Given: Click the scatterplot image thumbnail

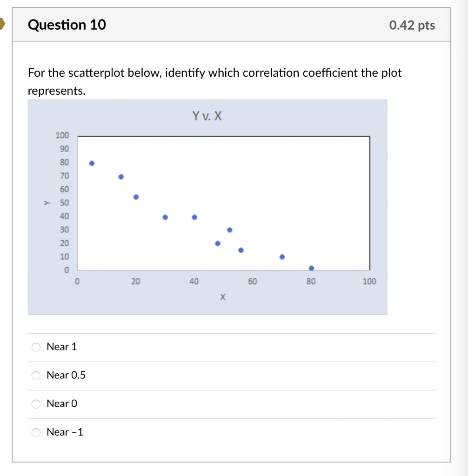Looking at the screenshot, I should point(207,207).
